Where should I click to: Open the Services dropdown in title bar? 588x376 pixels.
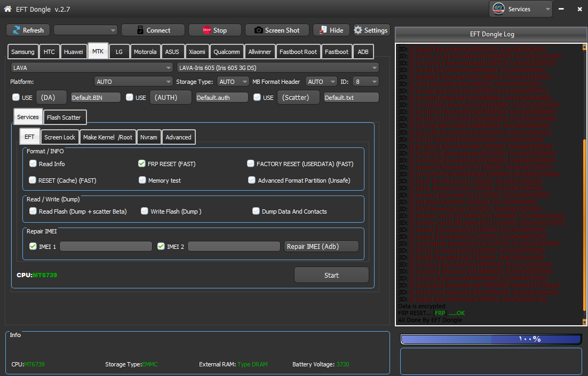coord(520,9)
